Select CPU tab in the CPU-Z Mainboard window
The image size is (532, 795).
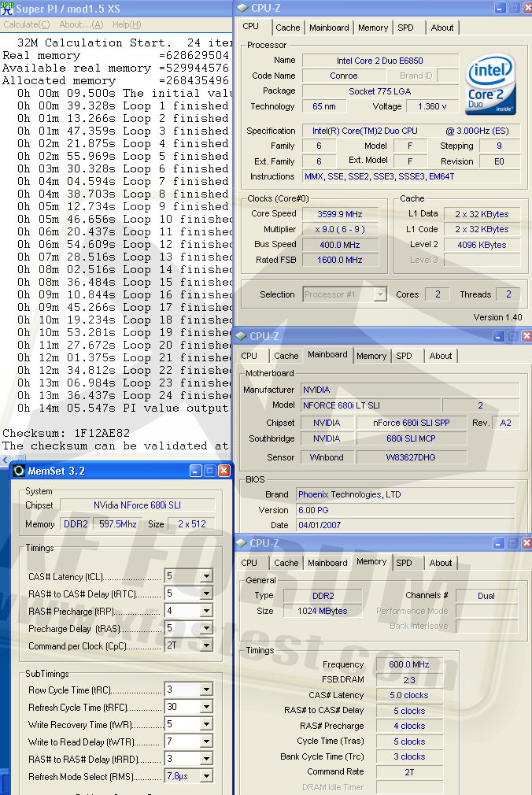pos(249,356)
